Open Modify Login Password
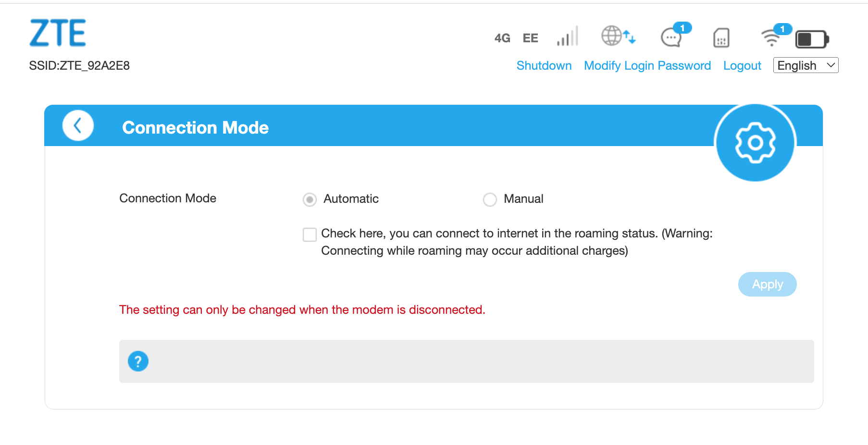This screenshot has height=445, width=868. (647, 65)
